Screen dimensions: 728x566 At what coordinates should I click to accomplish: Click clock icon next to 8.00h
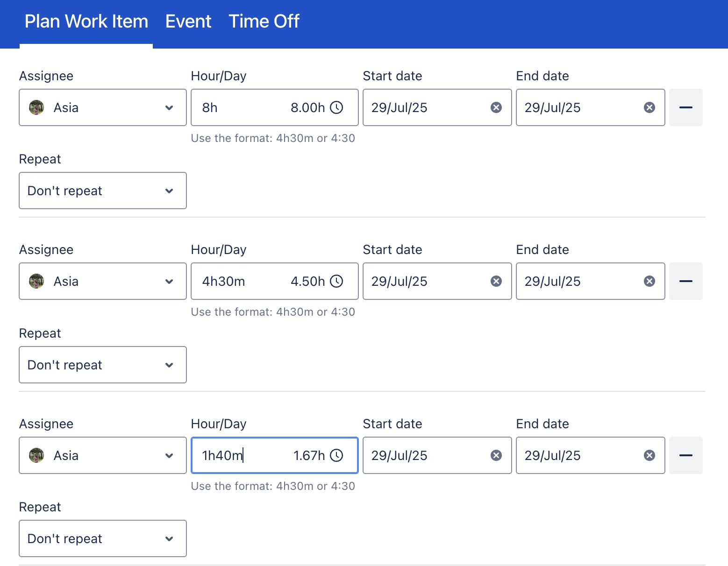[x=336, y=108]
